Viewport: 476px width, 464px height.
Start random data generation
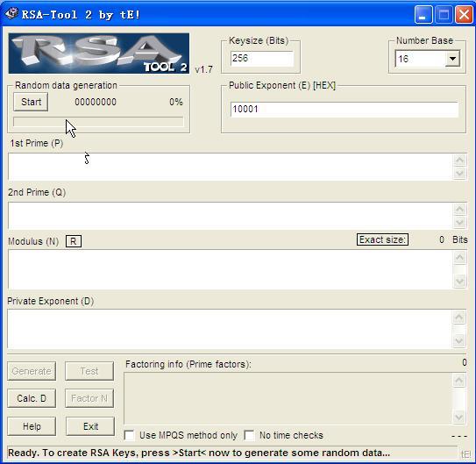tap(31, 102)
